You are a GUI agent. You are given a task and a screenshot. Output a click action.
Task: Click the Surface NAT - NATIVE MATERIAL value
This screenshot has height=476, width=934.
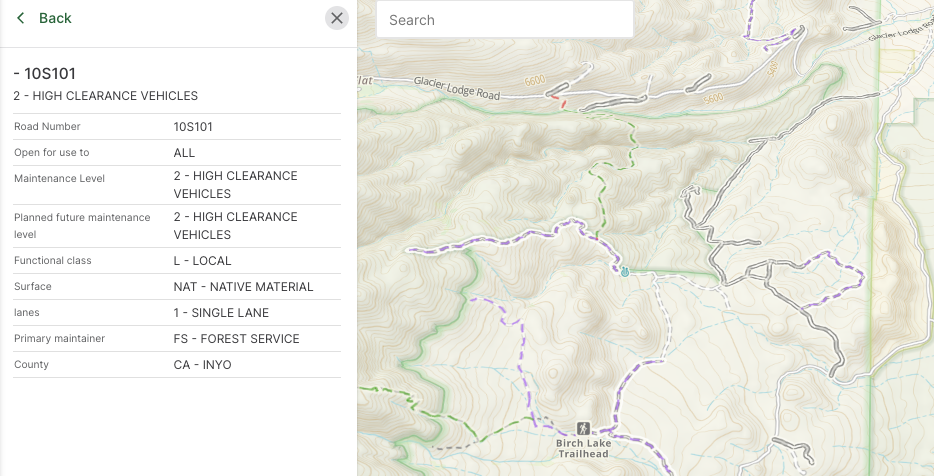(243, 287)
